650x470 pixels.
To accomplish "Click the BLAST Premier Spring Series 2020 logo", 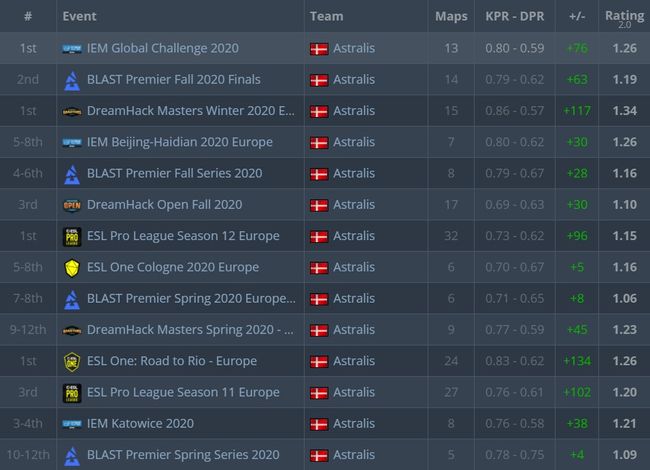I will [71, 455].
